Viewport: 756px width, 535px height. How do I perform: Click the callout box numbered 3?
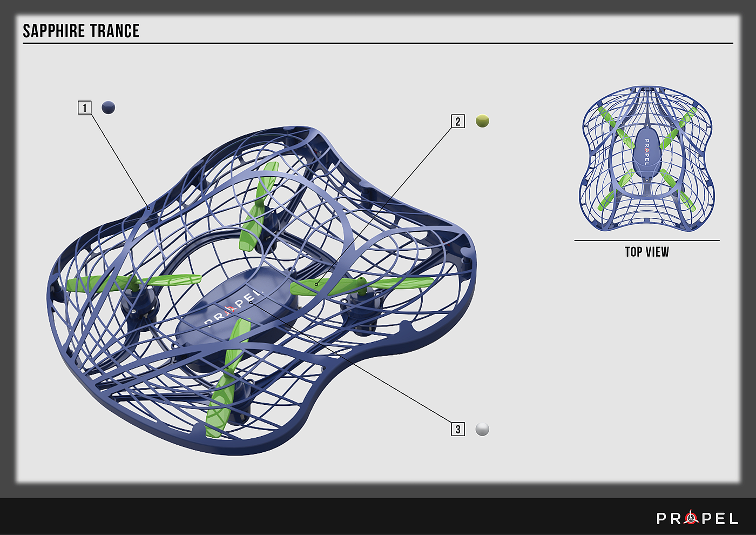[x=458, y=429]
